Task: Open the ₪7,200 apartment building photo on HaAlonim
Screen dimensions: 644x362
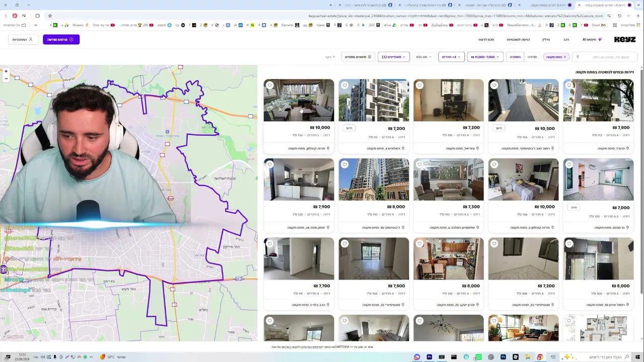Action: (x=374, y=100)
